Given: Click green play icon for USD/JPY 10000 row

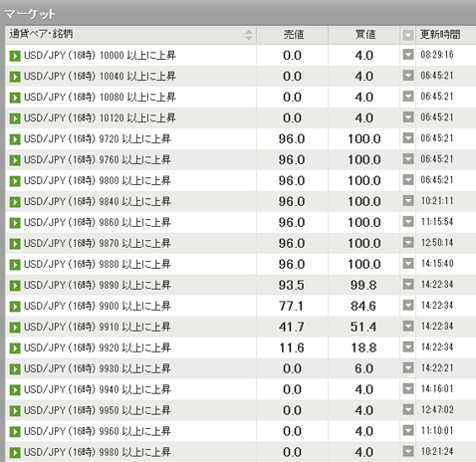Looking at the screenshot, I should [15, 56].
